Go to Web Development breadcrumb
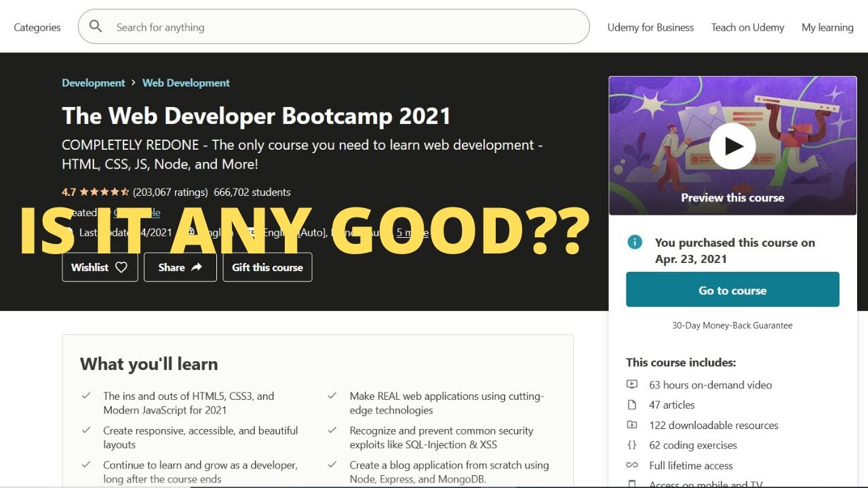Viewport: 868px width, 488px height. point(186,83)
